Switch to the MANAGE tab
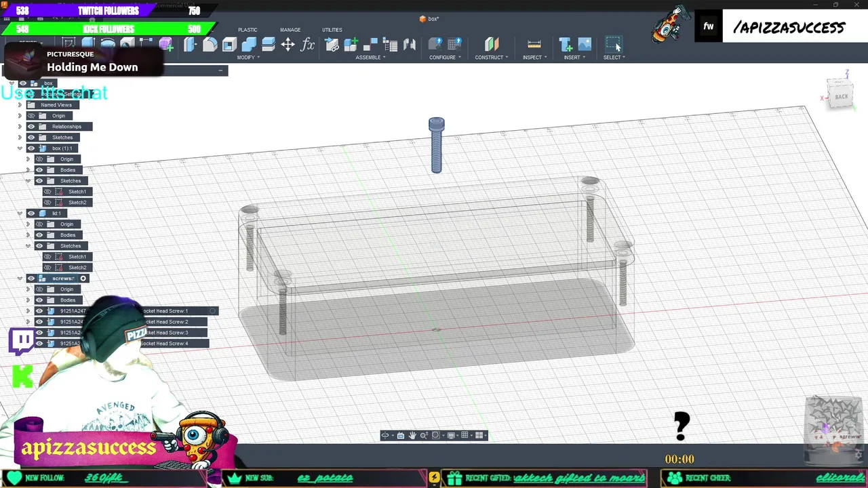Screen dimensions: 868x488 click(x=290, y=30)
